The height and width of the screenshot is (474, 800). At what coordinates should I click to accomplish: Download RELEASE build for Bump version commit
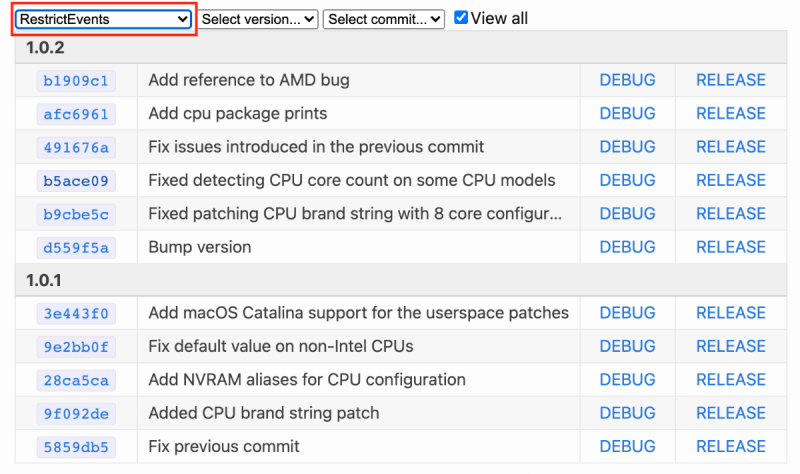pos(730,247)
